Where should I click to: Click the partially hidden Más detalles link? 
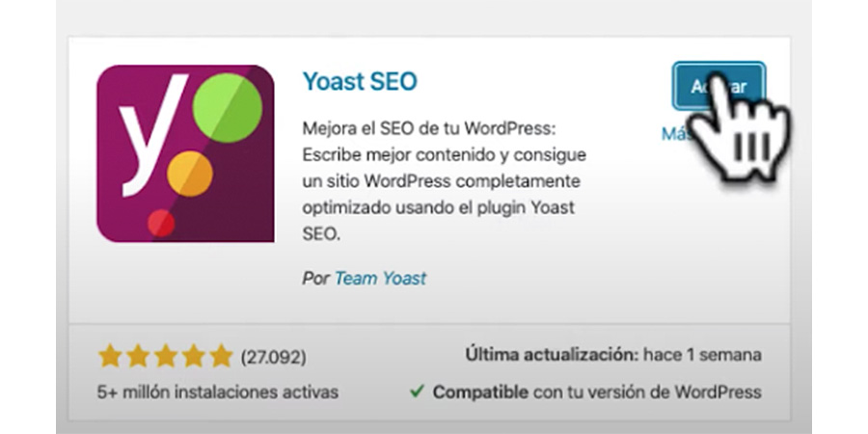point(676,133)
